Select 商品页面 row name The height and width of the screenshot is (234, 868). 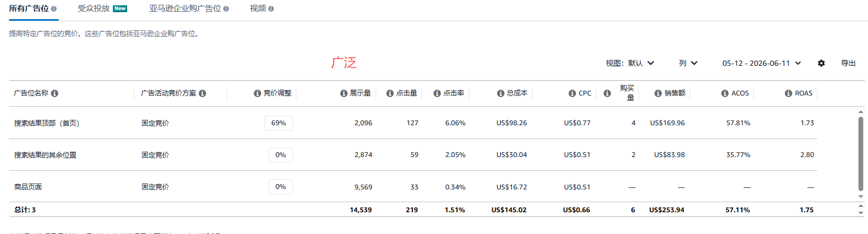tap(28, 187)
